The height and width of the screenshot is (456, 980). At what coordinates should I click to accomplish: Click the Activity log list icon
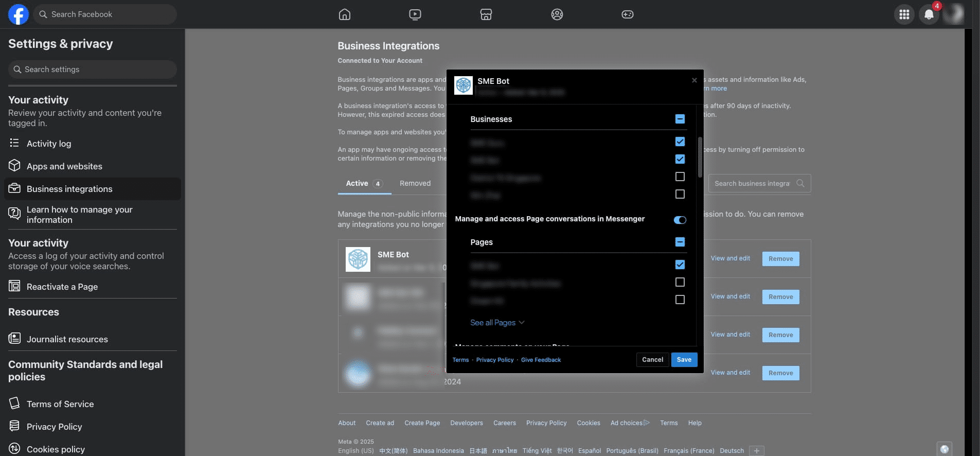click(x=14, y=143)
